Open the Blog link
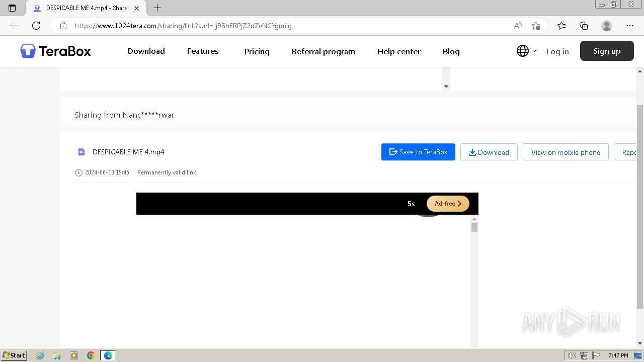 (x=451, y=51)
